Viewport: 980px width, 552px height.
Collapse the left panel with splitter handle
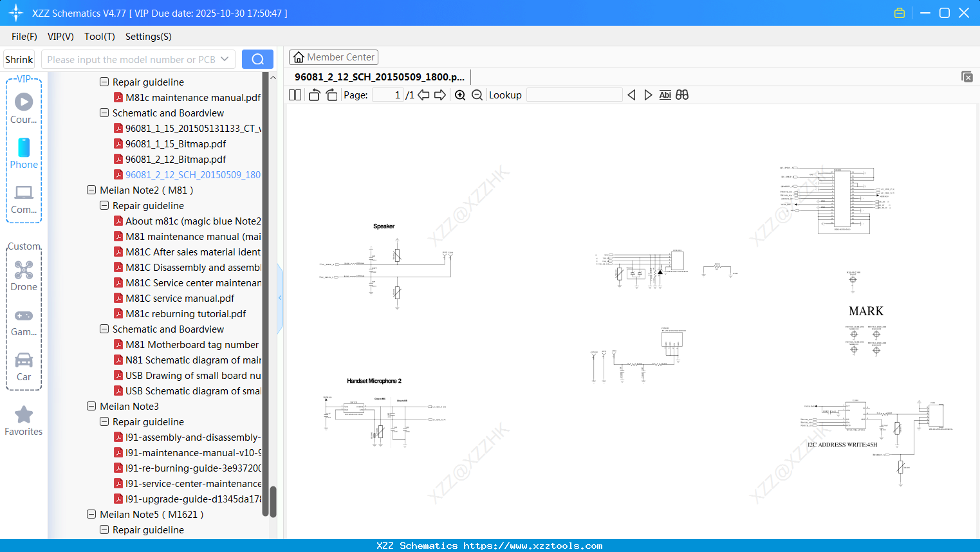pyautogui.click(x=280, y=298)
